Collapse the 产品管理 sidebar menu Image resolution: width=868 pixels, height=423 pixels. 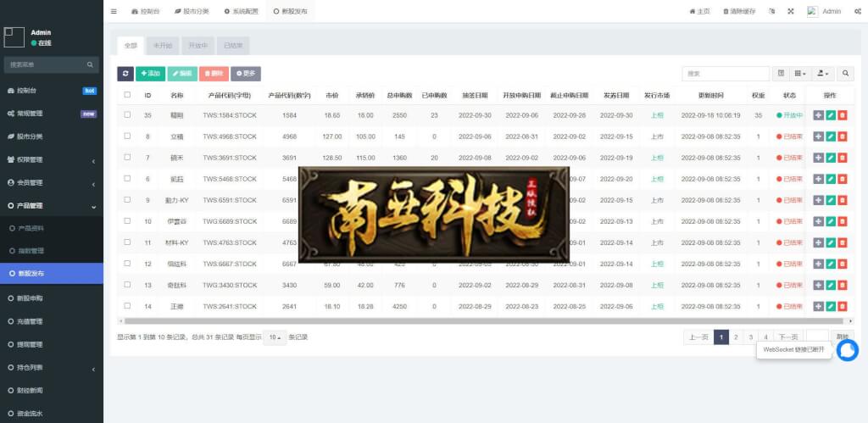[x=52, y=205]
